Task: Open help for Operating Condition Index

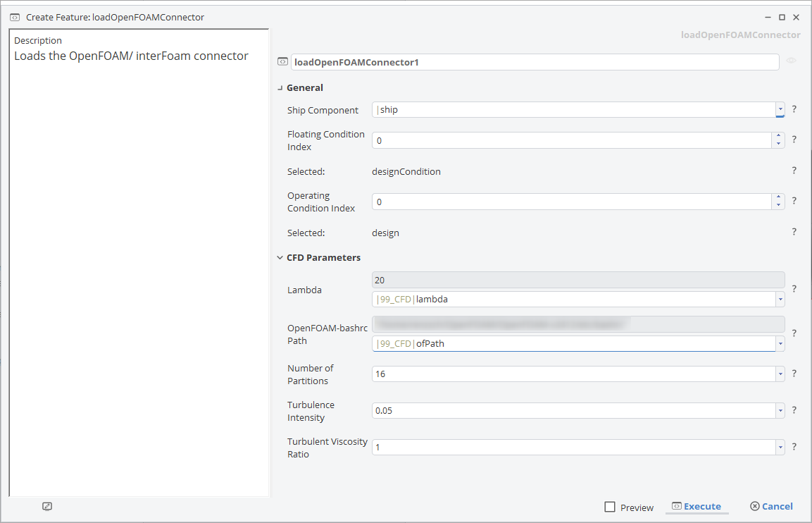Action: (794, 201)
